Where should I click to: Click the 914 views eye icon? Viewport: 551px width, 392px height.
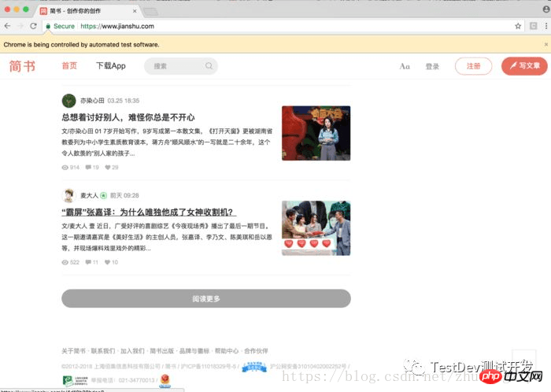(65, 168)
